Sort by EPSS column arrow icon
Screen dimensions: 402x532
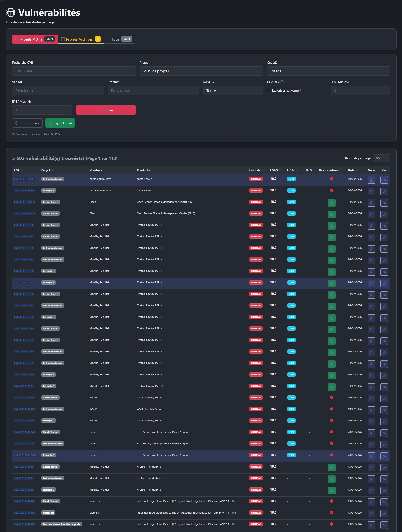click(x=297, y=170)
